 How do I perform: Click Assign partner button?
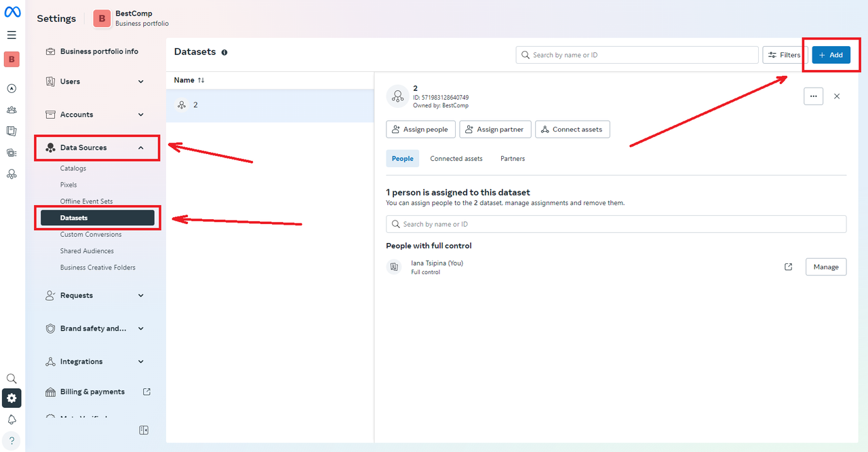click(x=495, y=130)
